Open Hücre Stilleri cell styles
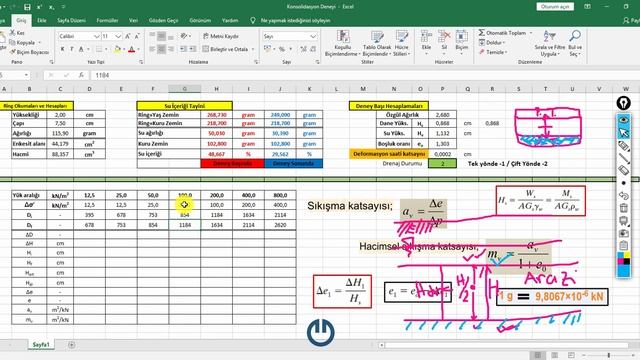Screen dimensions: 640x360 pos(401,43)
